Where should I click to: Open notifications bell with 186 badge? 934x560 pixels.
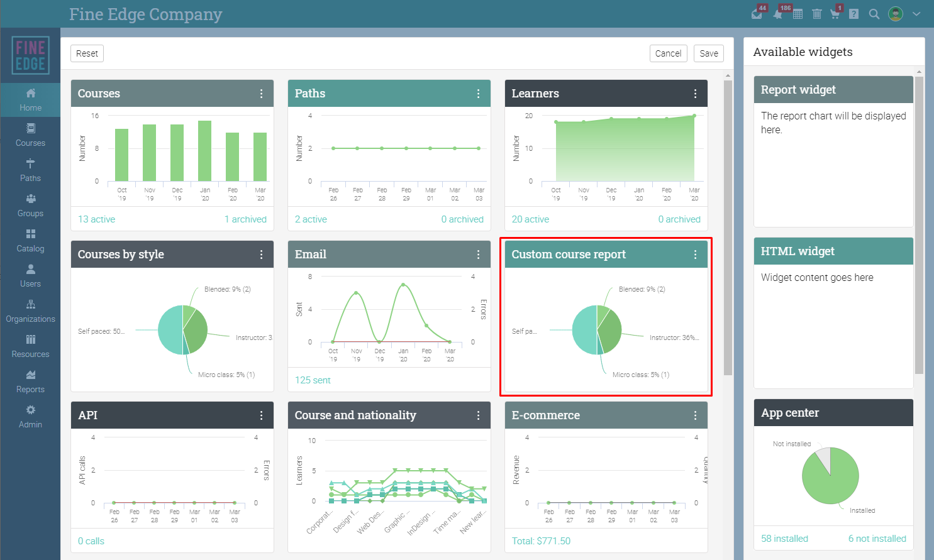click(778, 14)
